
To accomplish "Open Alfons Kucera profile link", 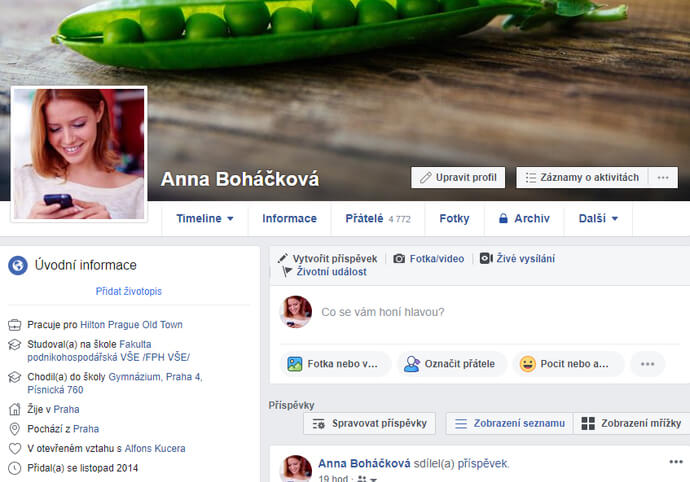I will [x=155, y=449].
